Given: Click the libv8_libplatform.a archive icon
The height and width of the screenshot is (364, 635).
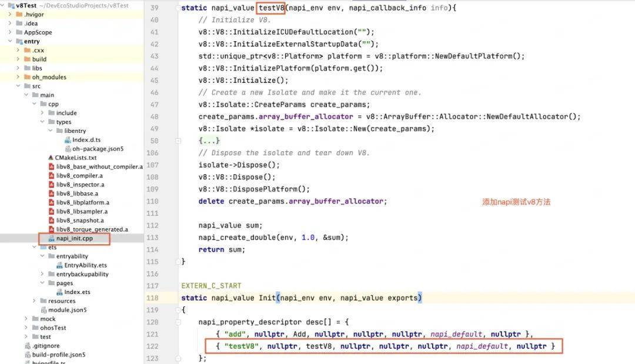Looking at the screenshot, I should tap(51, 202).
